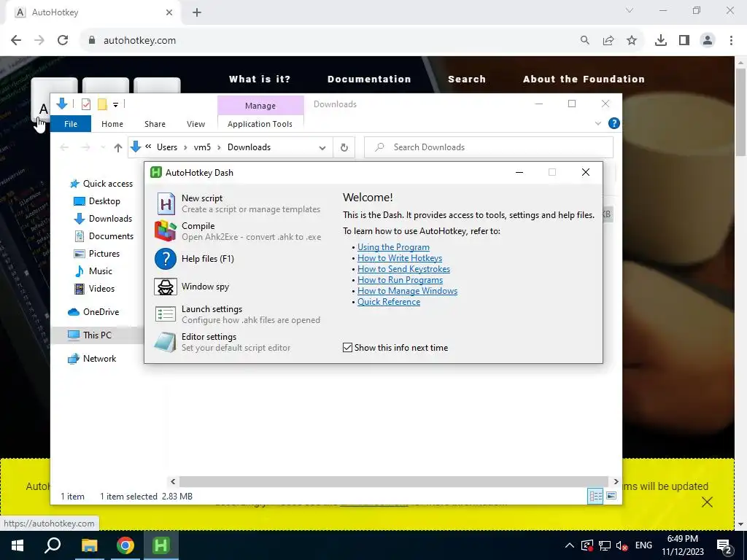This screenshot has width=747, height=560.
Task: Open Chrome side panel icon
Action: pos(684,41)
